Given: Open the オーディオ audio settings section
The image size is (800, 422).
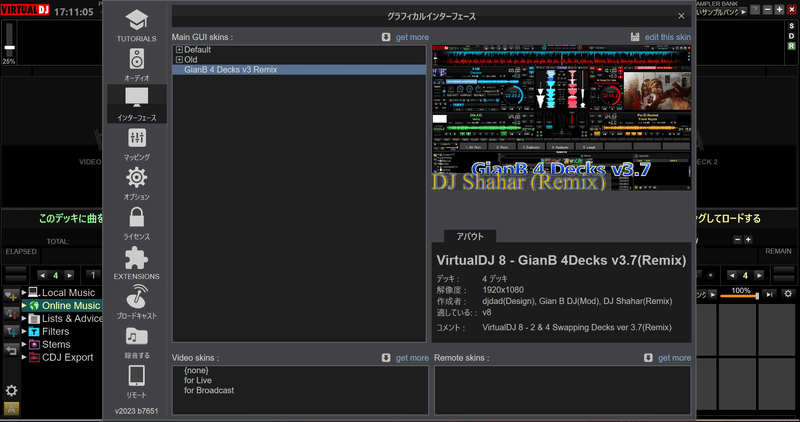Looking at the screenshot, I should tap(136, 65).
